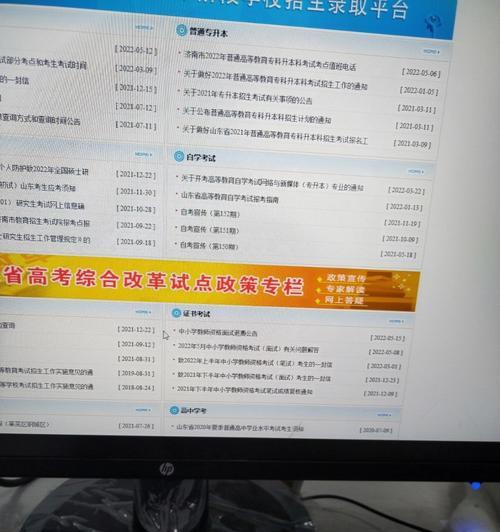Open the link dated 2018-08-24

pos(46,386)
